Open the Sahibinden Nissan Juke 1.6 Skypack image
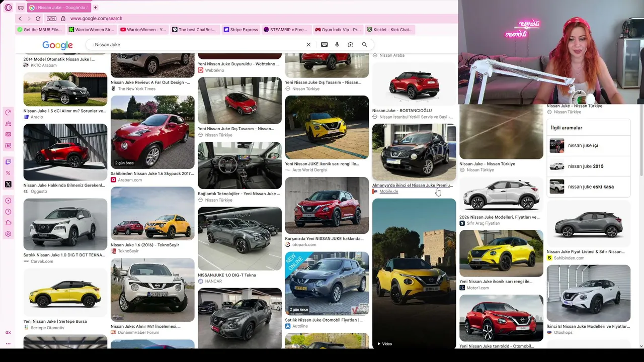Screen dimensions: 644x362 (152, 132)
